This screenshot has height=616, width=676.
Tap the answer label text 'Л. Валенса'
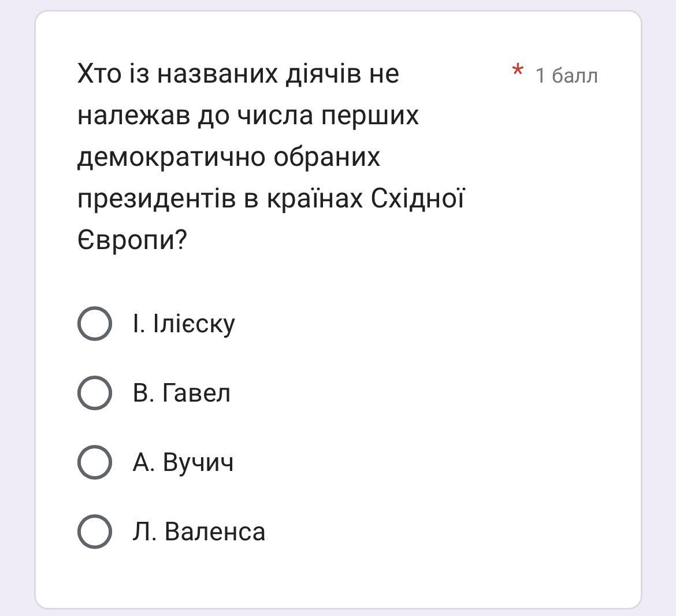pyautogui.click(x=199, y=532)
